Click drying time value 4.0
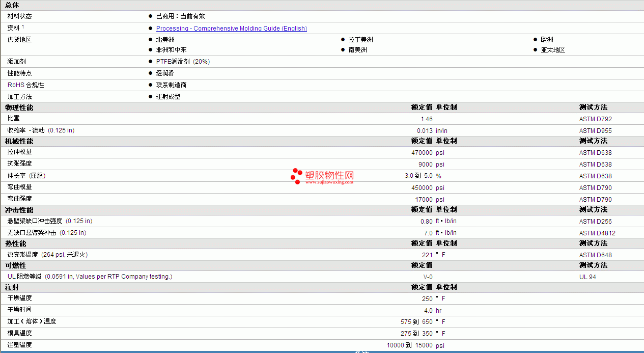Screen dimensions: 644x353 tap(428, 311)
